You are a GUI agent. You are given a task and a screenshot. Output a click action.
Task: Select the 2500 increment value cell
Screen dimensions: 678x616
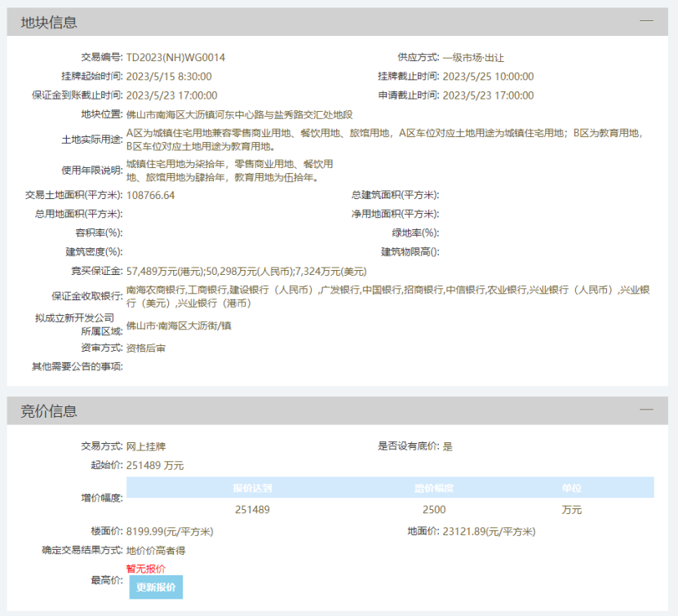(434, 510)
